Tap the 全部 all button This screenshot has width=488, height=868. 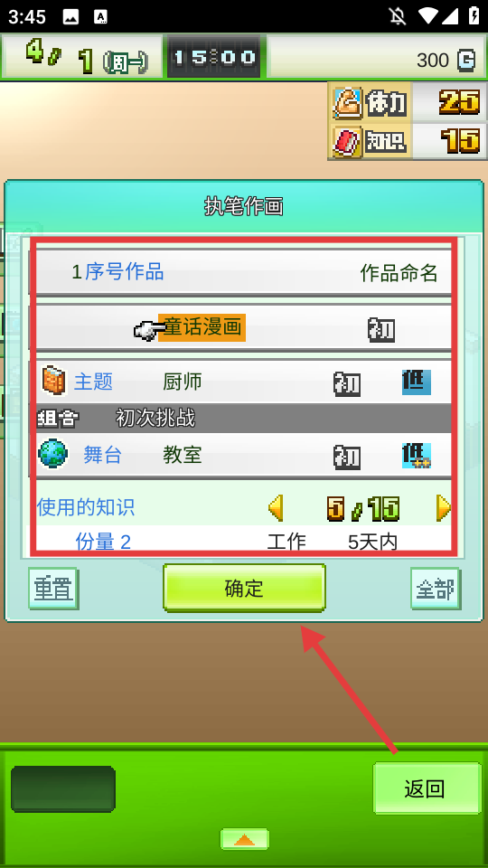pyautogui.click(x=436, y=589)
